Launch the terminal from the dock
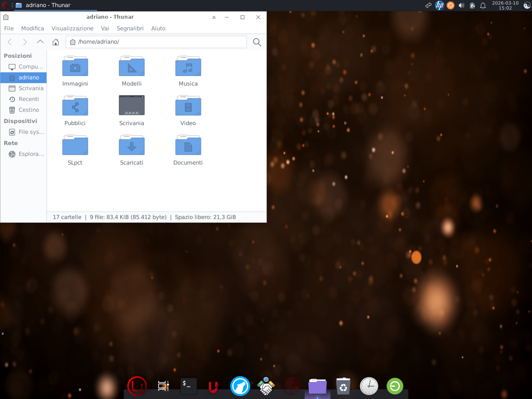532x399 pixels. click(188, 386)
